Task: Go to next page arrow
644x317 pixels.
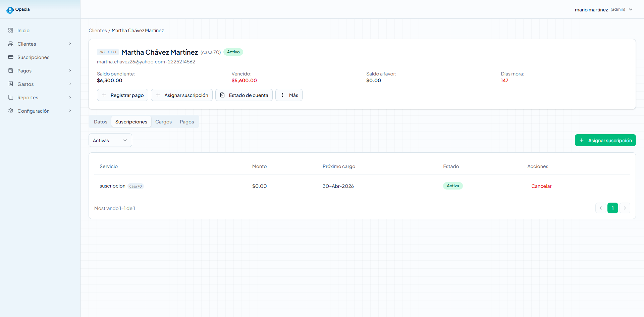Action: pos(625,208)
